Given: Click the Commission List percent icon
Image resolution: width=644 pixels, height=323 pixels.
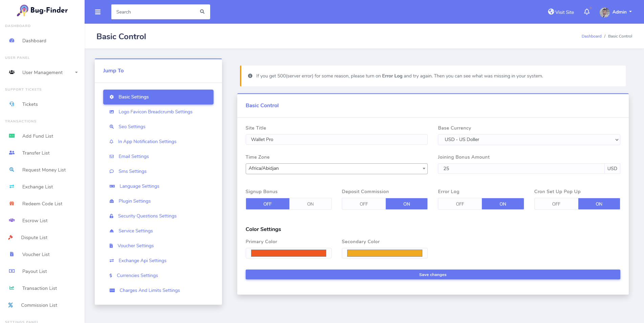Looking at the screenshot, I should (x=11, y=305).
